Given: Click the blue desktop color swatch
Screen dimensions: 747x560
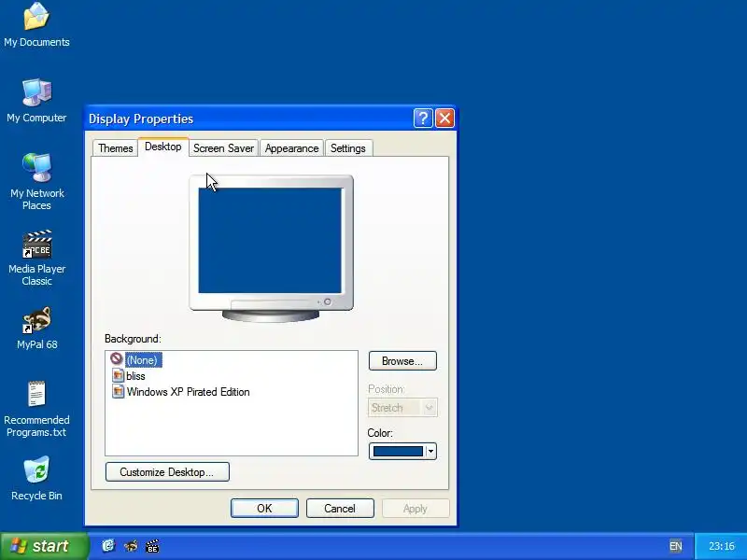Looking at the screenshot, I should pyautogui.click(x=398, y=451).
